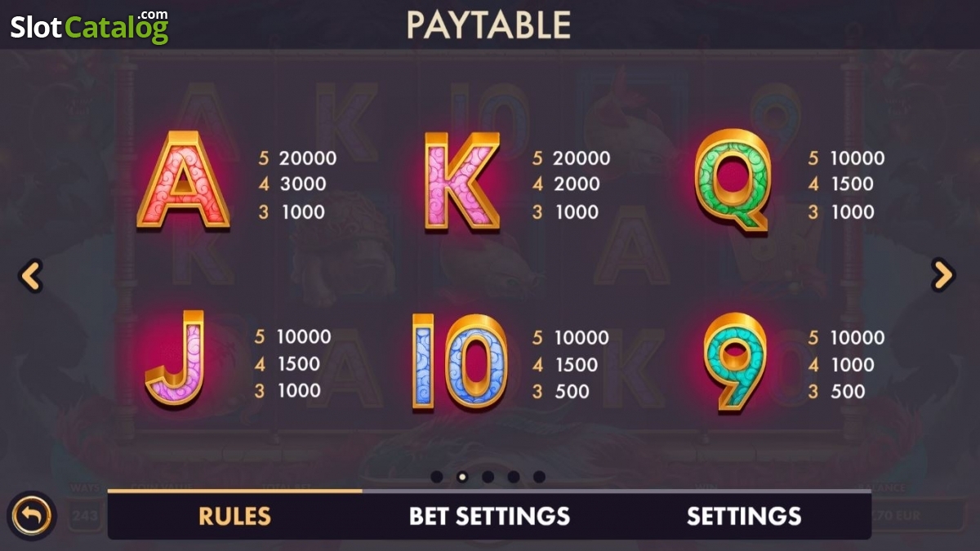Image resolution: width=980 pixels, height=551 pixels.
Task: Click the green Q symbol icon
Action: click(x=734, y=181)
